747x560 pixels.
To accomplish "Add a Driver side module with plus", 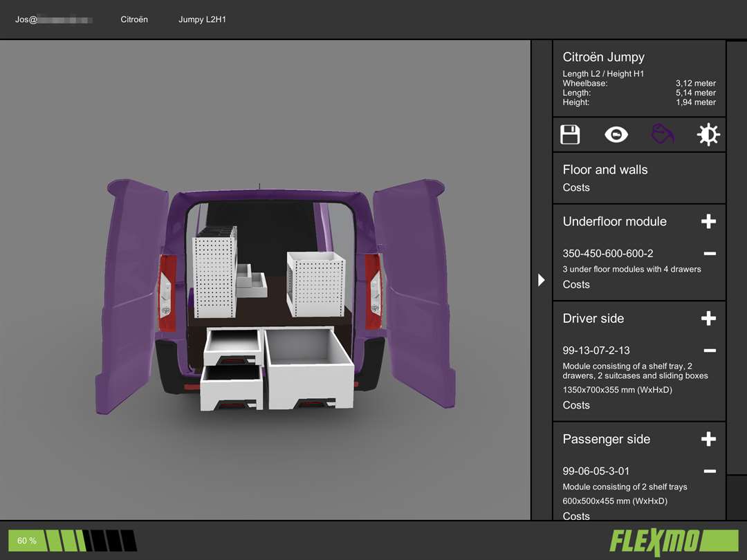I will 708,318.
